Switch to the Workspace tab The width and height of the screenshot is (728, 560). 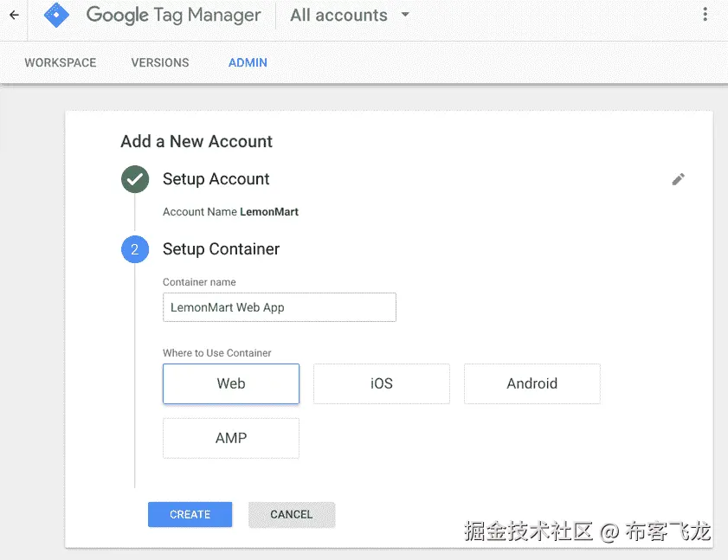point(61,62)
